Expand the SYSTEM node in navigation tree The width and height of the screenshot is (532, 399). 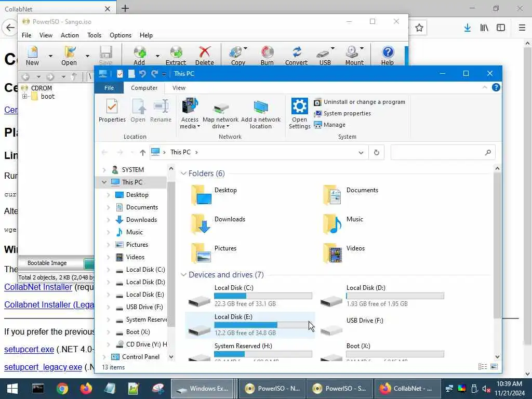104,170
